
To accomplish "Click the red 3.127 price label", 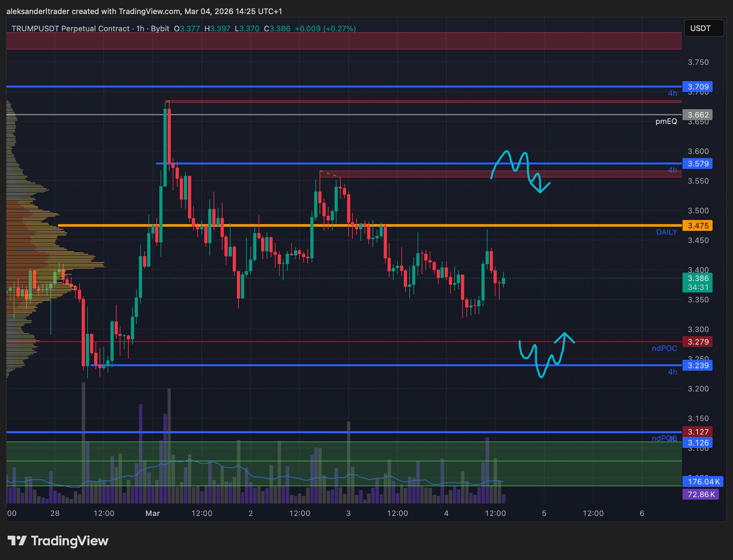I will [x=697, y=432].
